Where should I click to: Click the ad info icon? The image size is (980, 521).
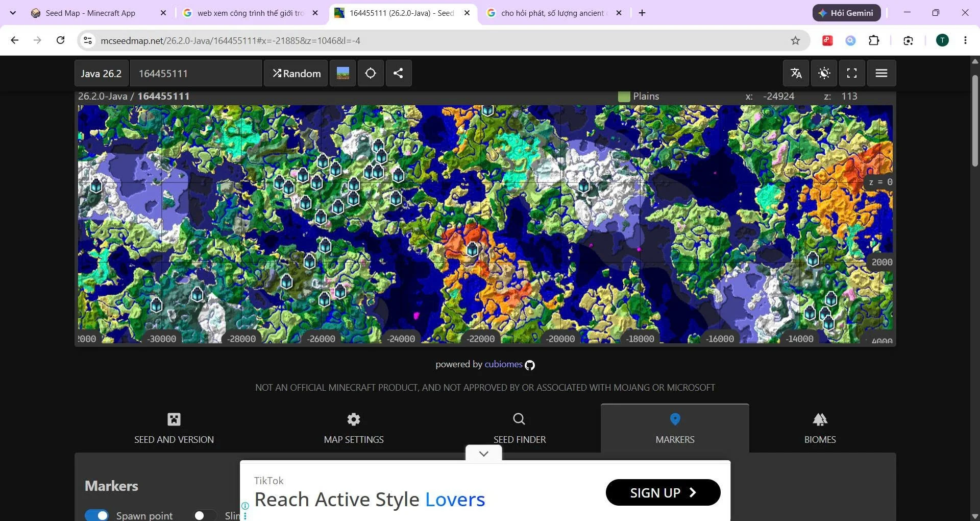(245, 506)
